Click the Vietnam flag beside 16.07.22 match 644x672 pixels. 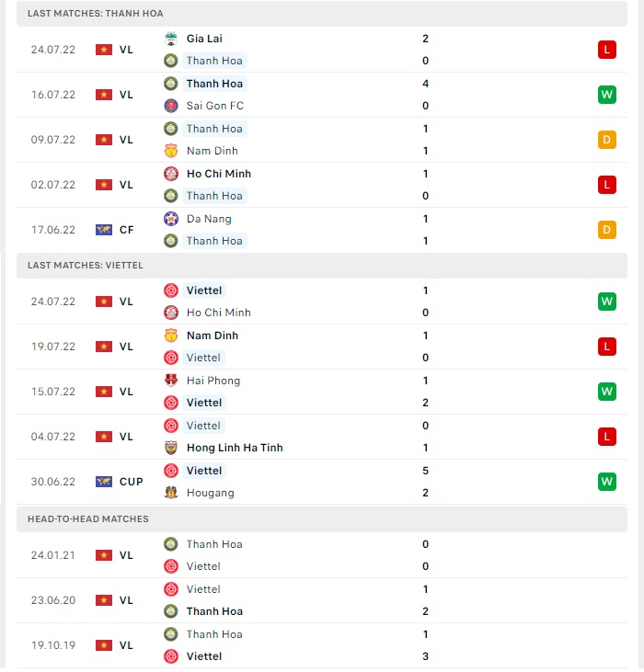pos(104,95)
